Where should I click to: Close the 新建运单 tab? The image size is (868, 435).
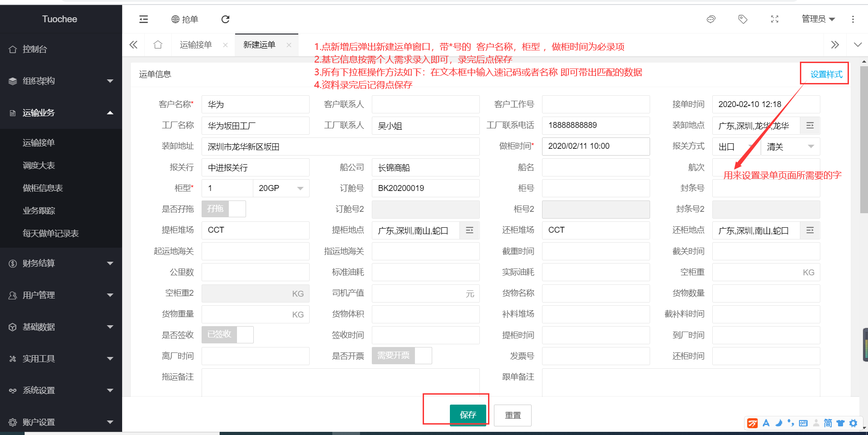click(x=289, y=45)
